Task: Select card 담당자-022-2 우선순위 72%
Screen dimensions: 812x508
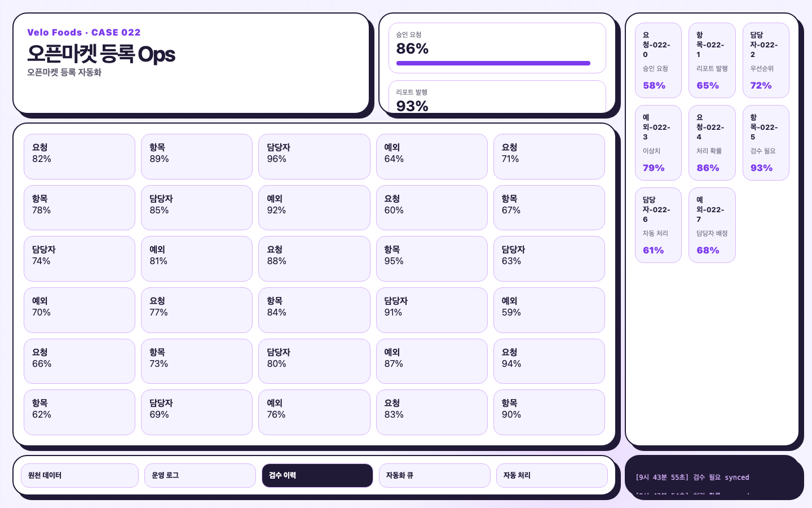Action: 766,60
